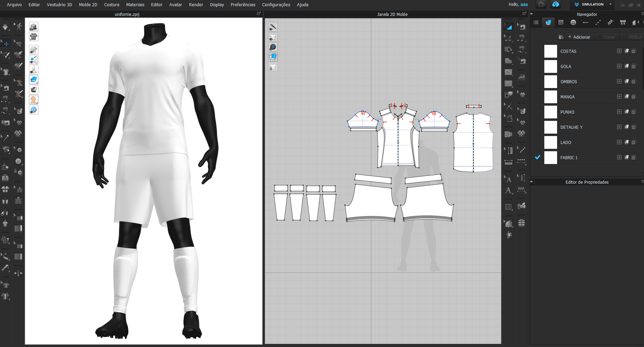Open the Fabric tab in Navegador
The height and width of the screenshot is (347, 644).
(548, 22)
